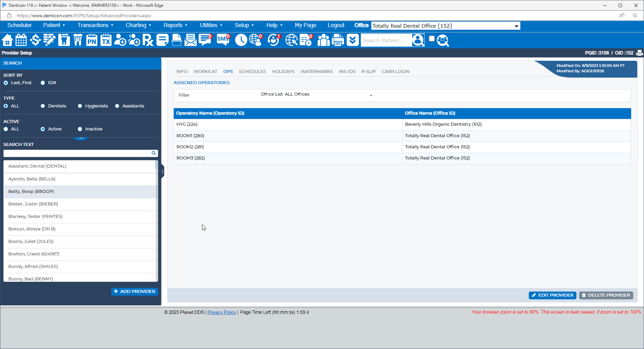Open the calendar scheduler icon
The height and width of the screenshot is (349, 644).
(x=21, y=40)
